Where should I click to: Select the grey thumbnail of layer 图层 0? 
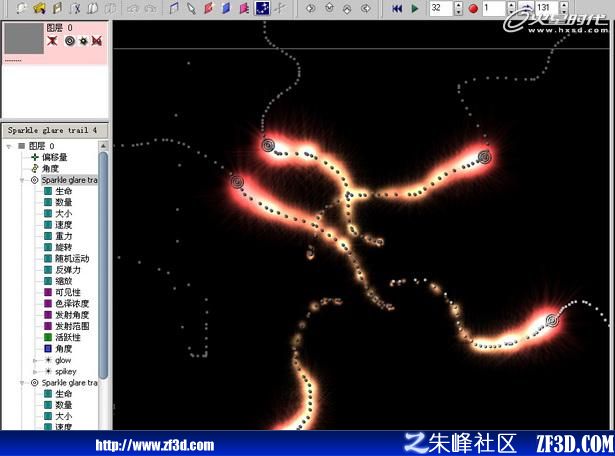pos(24,38)
